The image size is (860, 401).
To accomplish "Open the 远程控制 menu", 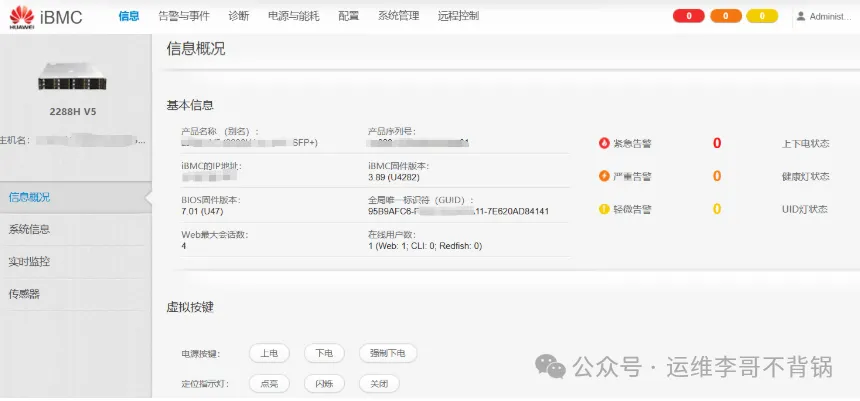I will (458, 16).
